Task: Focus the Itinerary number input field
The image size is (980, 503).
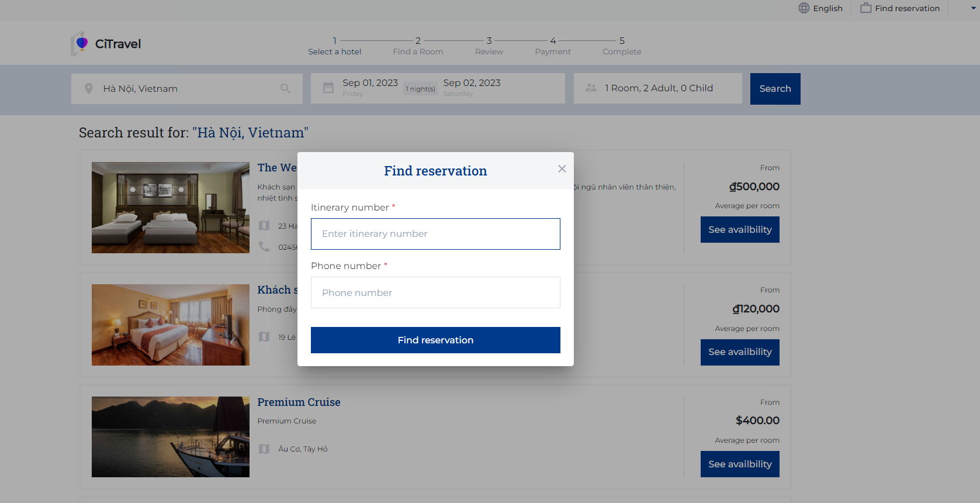Action: pos(435,234)
